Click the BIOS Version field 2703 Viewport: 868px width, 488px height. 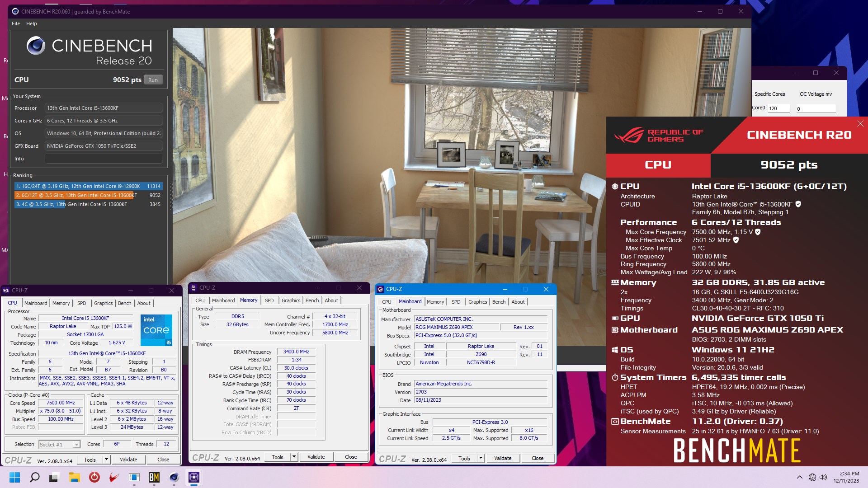(x=481, y=392)
